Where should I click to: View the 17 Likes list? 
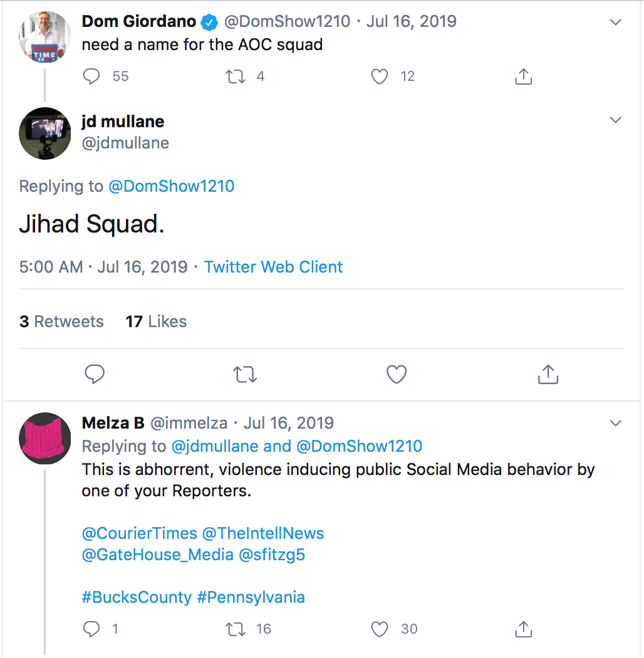click(156, 321)
